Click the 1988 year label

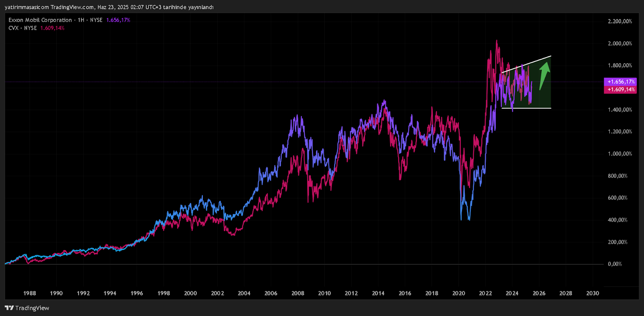pos(29,293)
